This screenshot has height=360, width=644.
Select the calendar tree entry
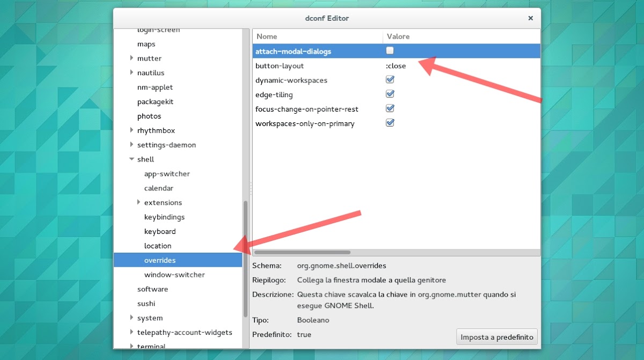159,188
